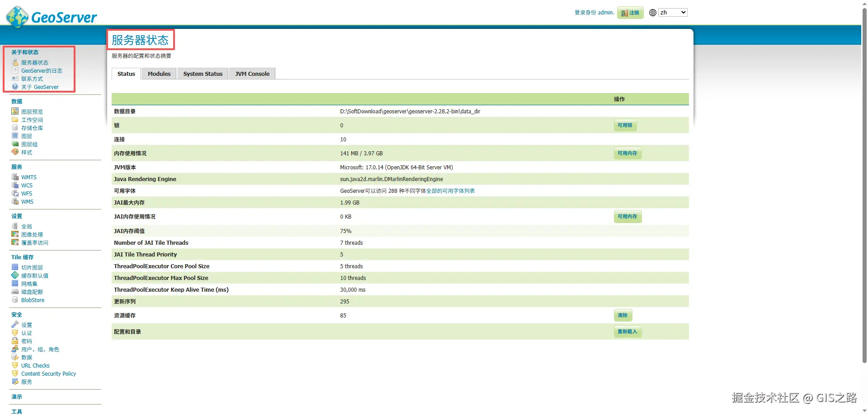This screenshot has width=868, height=415.
Task: Click the 10 threads max pool size value
Action: (x=353, y=278)
